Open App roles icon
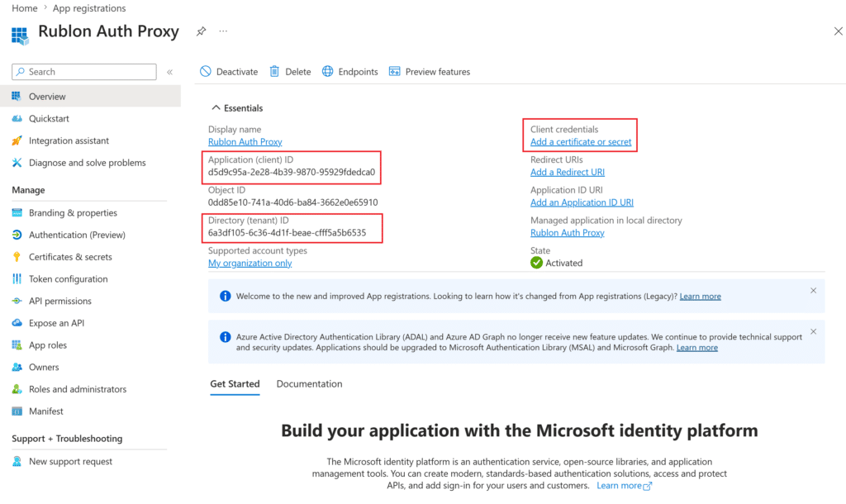The width and height of the screenshot is (846, 504). pyautogui.click(x=17, y=345)
